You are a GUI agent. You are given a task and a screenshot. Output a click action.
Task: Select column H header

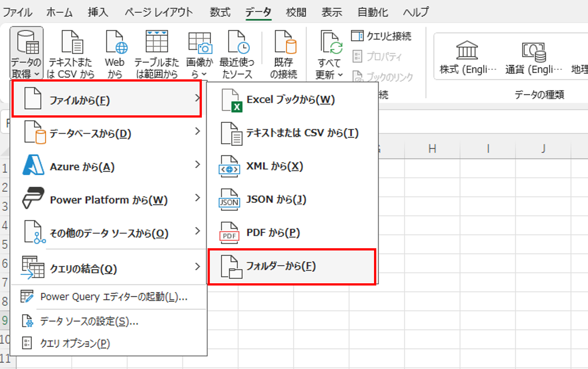[x=432, y=148]
